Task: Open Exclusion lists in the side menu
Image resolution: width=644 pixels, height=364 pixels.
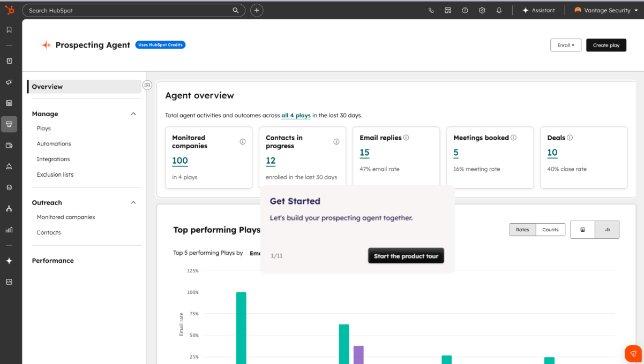Action: pos(55,175)
